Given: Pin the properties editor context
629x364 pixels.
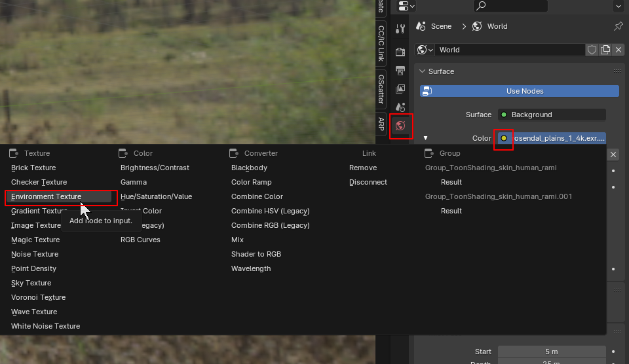Looking at the screenshot, I should click(618, 26).
